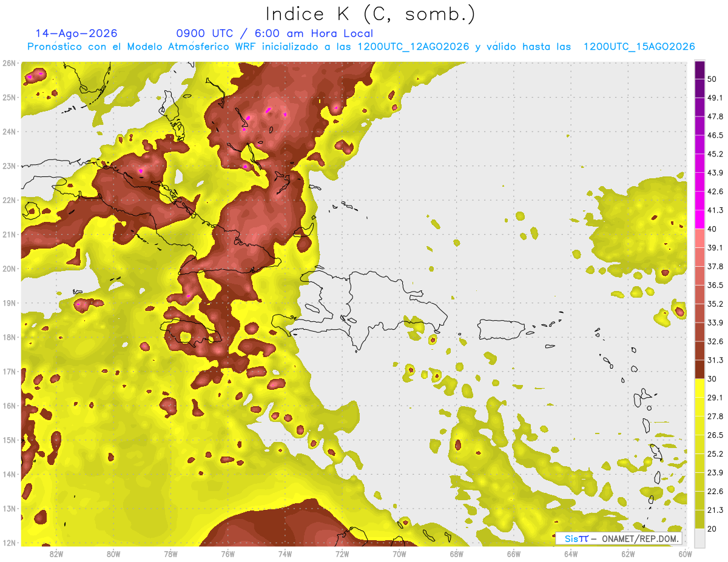Screen dimensions: 728x562
Task: Click the '19N' latitude label
Action: coord(9,303)
